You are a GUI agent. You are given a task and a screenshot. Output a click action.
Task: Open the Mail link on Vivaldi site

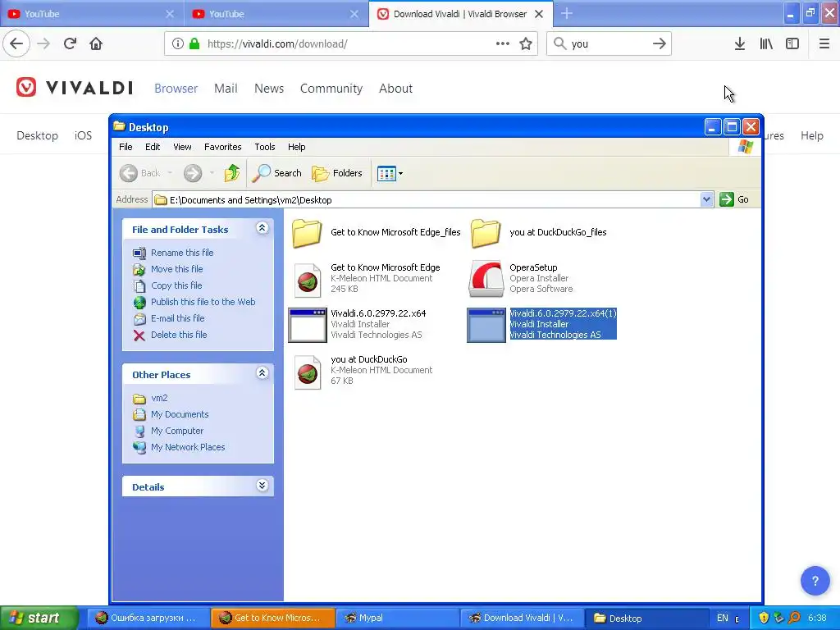pos(226,89)
